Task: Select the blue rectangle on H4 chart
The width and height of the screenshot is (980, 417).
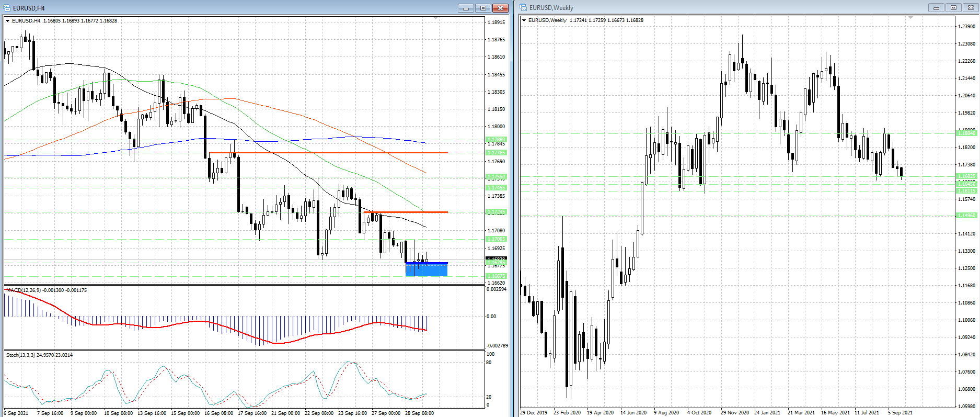Action: [x=426, y=269]
